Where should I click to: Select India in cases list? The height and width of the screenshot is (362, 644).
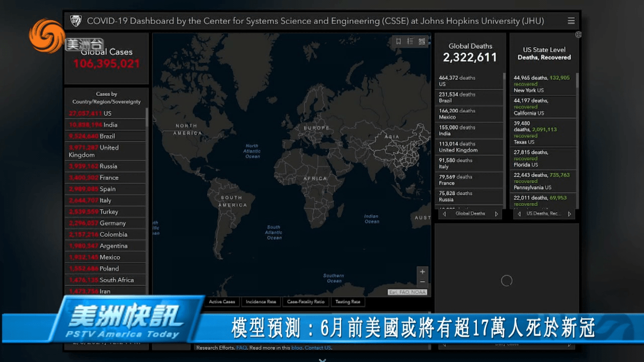coord(106,125)
